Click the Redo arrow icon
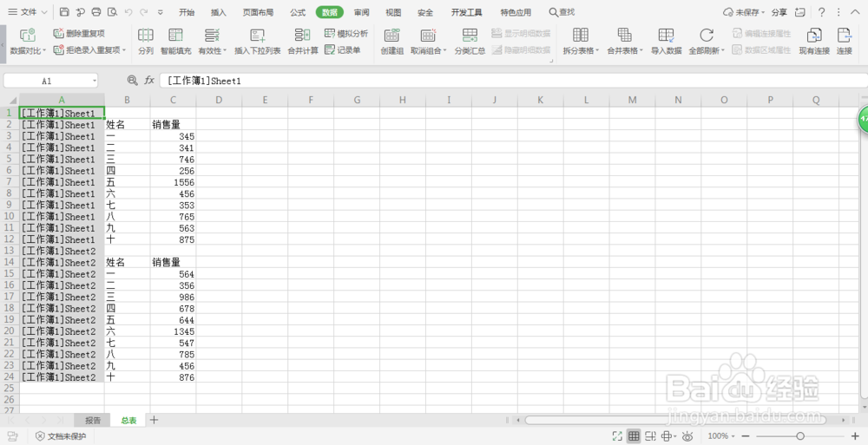 click(144, 11)
